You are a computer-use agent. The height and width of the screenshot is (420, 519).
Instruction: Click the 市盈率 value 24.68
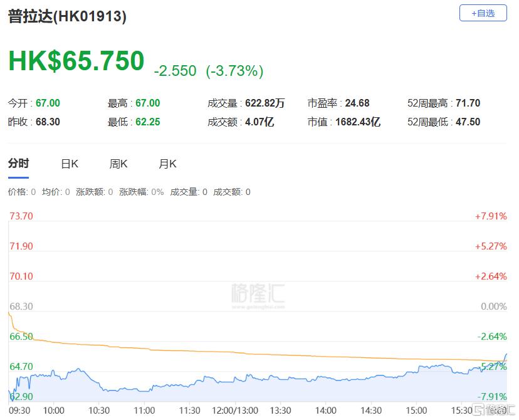(357, 103)
